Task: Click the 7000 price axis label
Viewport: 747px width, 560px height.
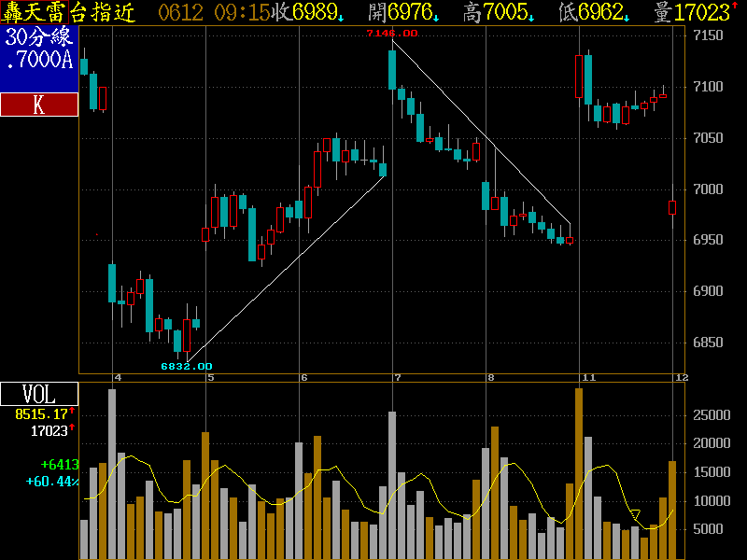Action: click(710, 189)
